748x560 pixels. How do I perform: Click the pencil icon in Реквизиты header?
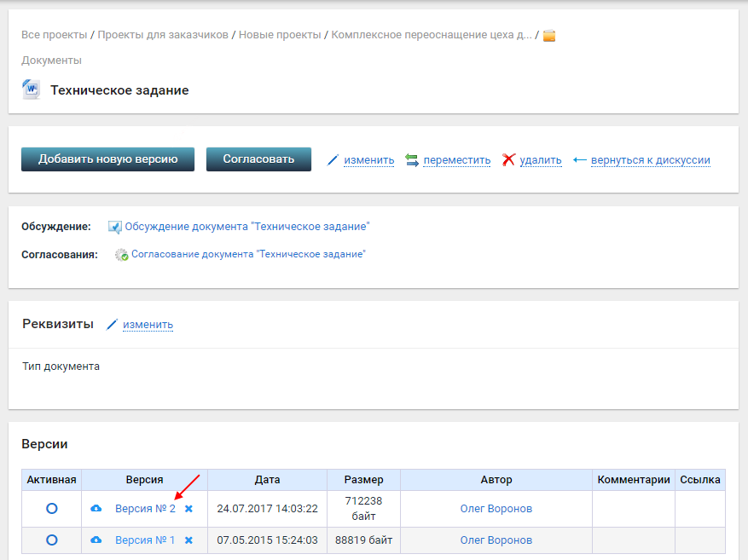click(x=112, y=325)
